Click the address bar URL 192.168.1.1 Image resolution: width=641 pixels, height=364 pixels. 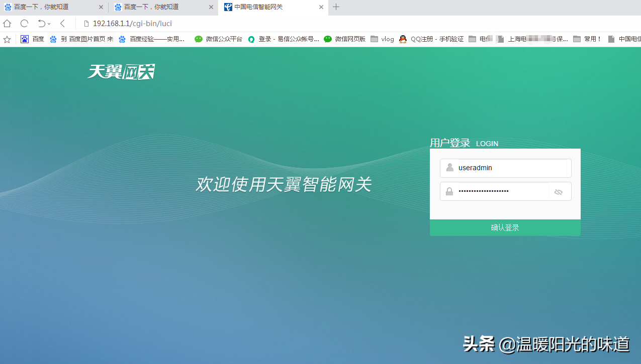pos(132,24)
